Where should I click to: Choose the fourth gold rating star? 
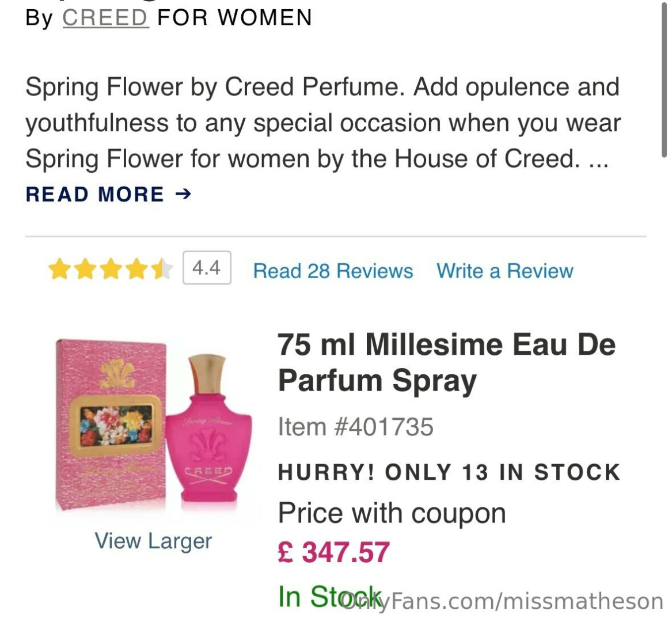pyautogui.click(x=136, y=269)
